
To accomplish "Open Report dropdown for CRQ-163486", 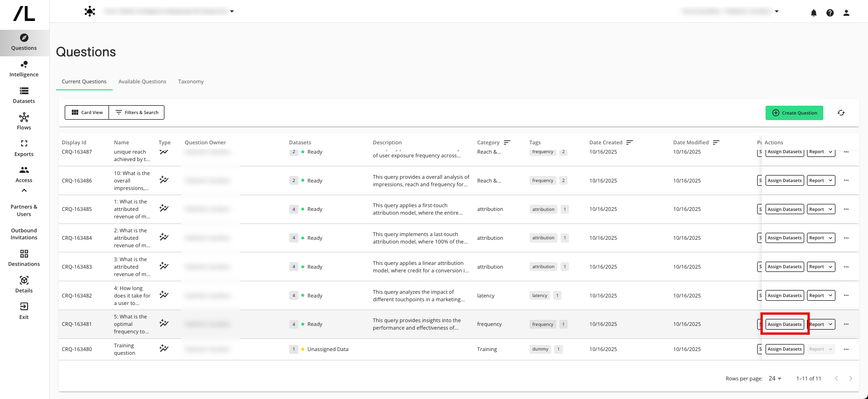I will click(x=821, y=181).
